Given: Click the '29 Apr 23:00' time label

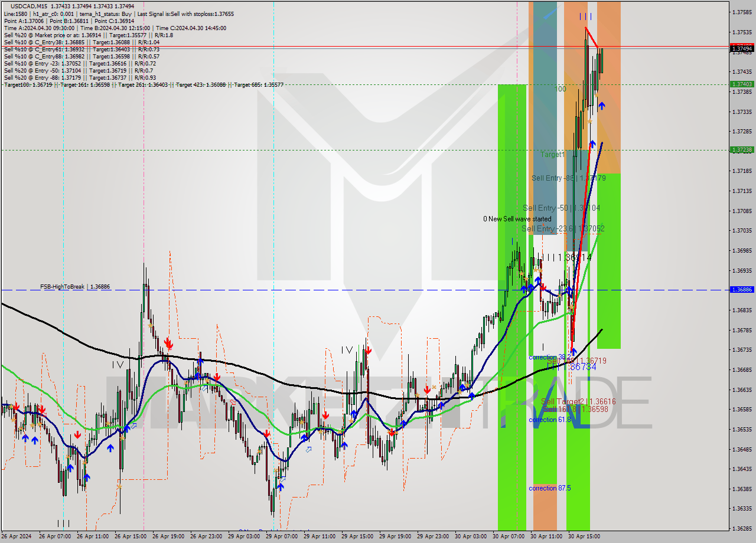Looking at the screenshot, I should point(432,537).
